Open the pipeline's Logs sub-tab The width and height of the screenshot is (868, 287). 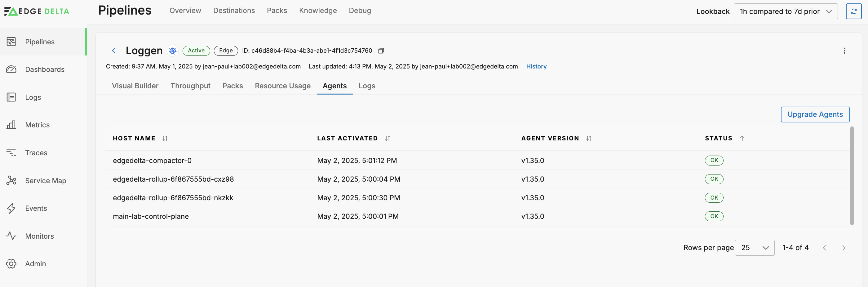(x=367, y=86)
